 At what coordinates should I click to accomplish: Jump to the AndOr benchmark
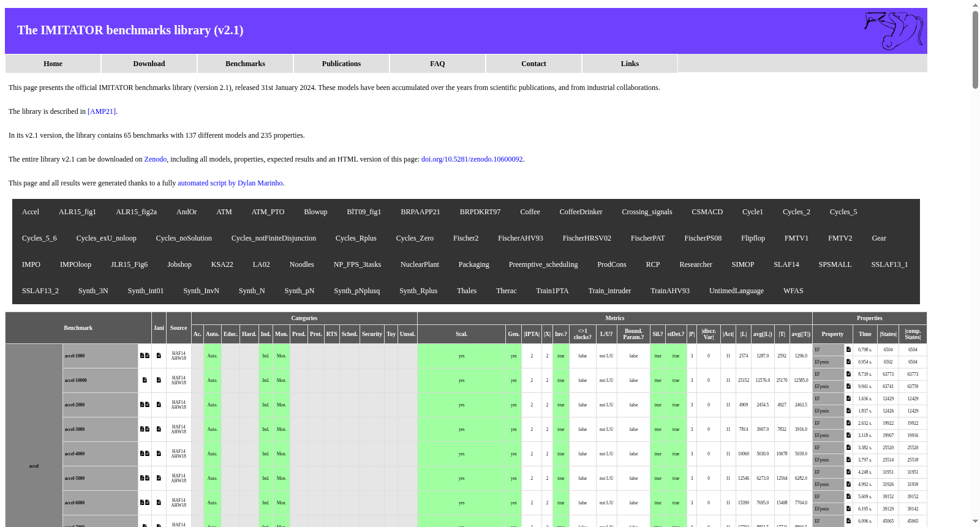coord(187,212)
